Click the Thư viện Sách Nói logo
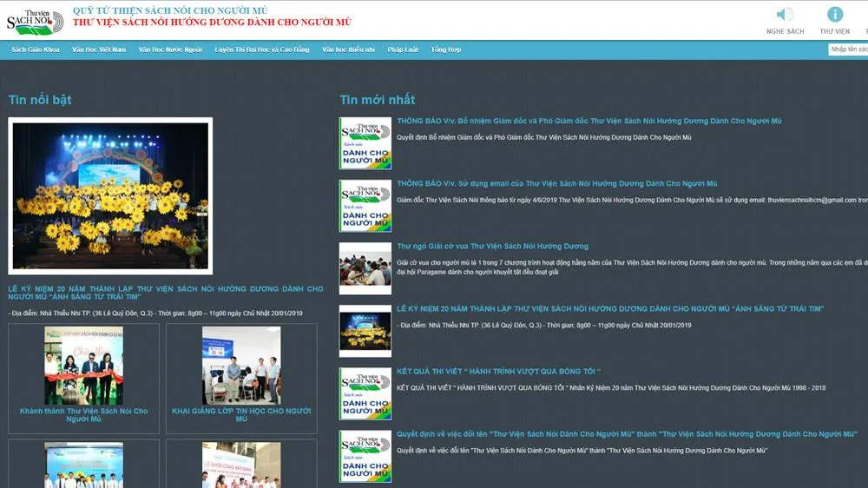Image resolution: width=868 pixels, height=488 pixels. pos(35,23)
